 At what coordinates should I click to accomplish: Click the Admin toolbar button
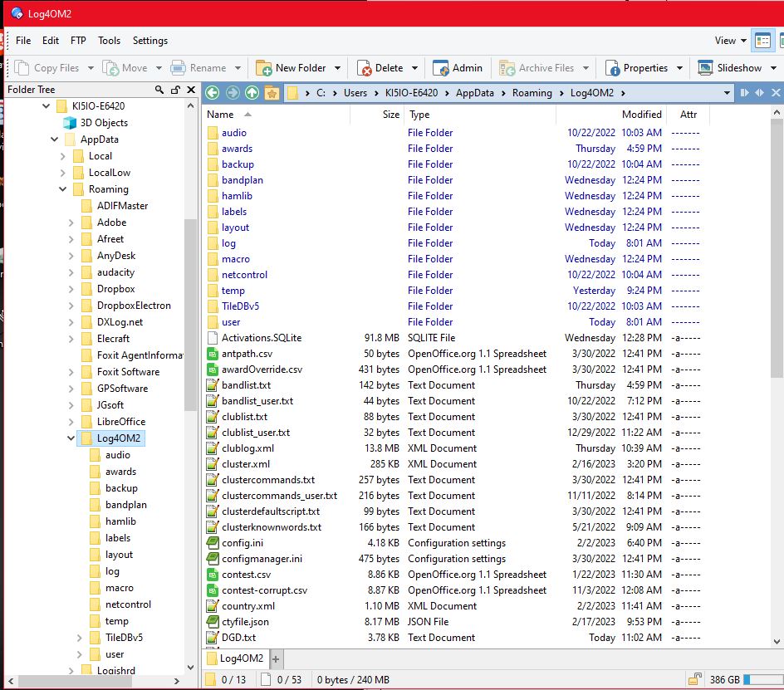458,67
